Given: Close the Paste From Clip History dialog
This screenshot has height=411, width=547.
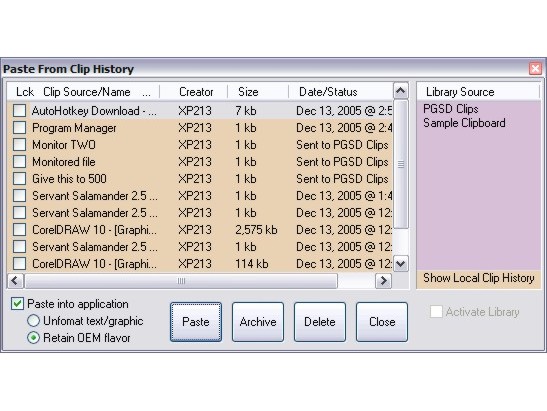Looking at the screenshot, I should 535,68.
